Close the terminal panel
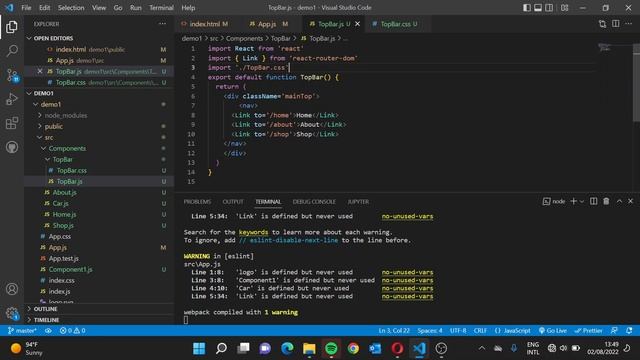The height and width of the screenshot is (360, 640). [630, 201]
